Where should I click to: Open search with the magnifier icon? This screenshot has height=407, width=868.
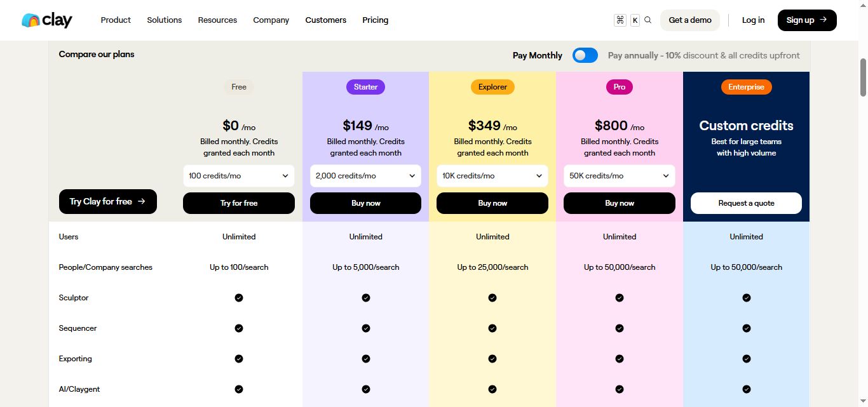pos(648,20)
